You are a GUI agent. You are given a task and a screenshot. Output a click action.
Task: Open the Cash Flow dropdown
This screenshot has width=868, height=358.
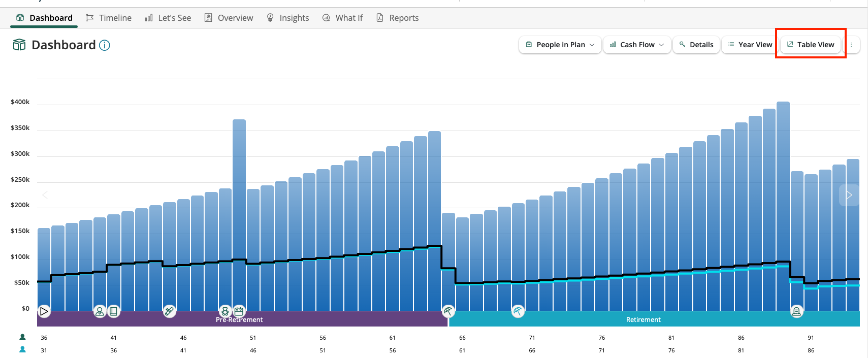pyautogui.click(x=637, y=45)
